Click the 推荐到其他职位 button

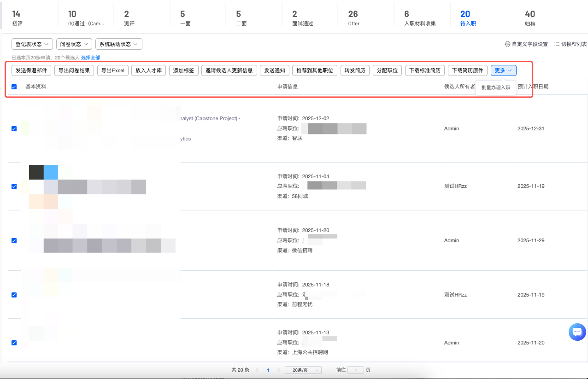[315, 70]
